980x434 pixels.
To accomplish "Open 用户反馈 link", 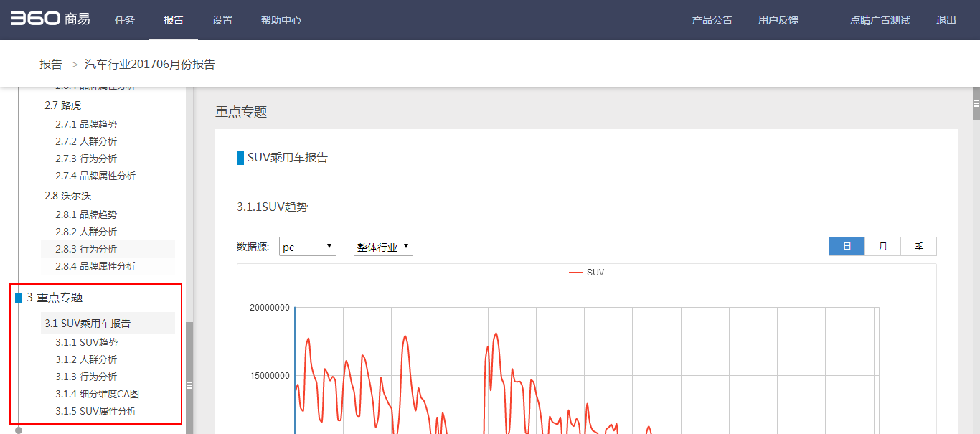I will click(x=778, y=20).
